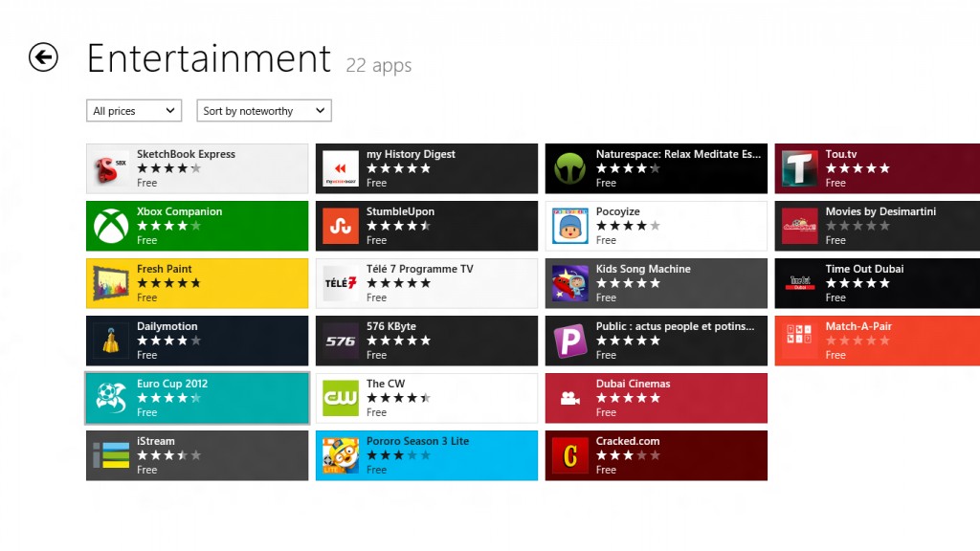Click the my History Digest icon
The image size is (980, 551).
341,168
